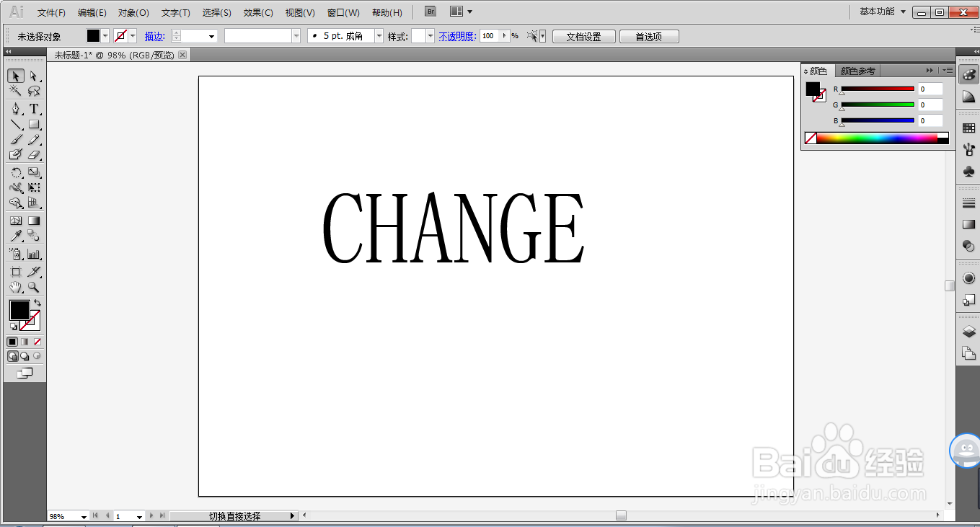Screen dimensions: 980x527
Task: Click the 描边 link
Action: [154, 36]
